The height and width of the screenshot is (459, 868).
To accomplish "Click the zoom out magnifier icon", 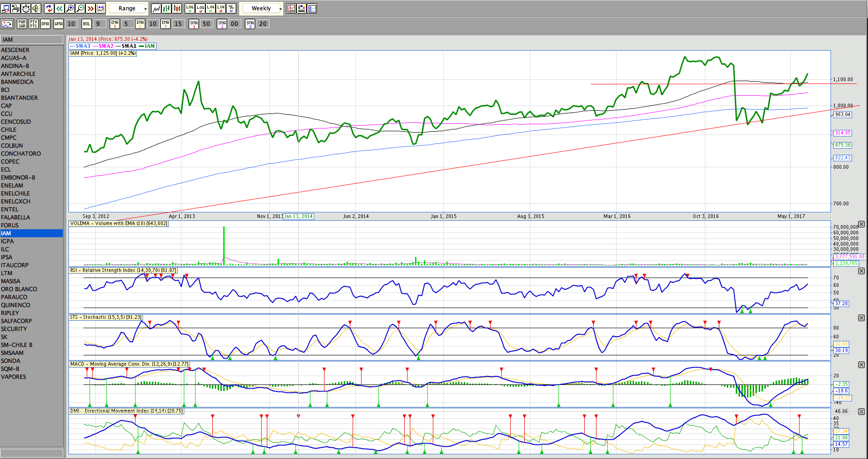I will coord(80,8).
